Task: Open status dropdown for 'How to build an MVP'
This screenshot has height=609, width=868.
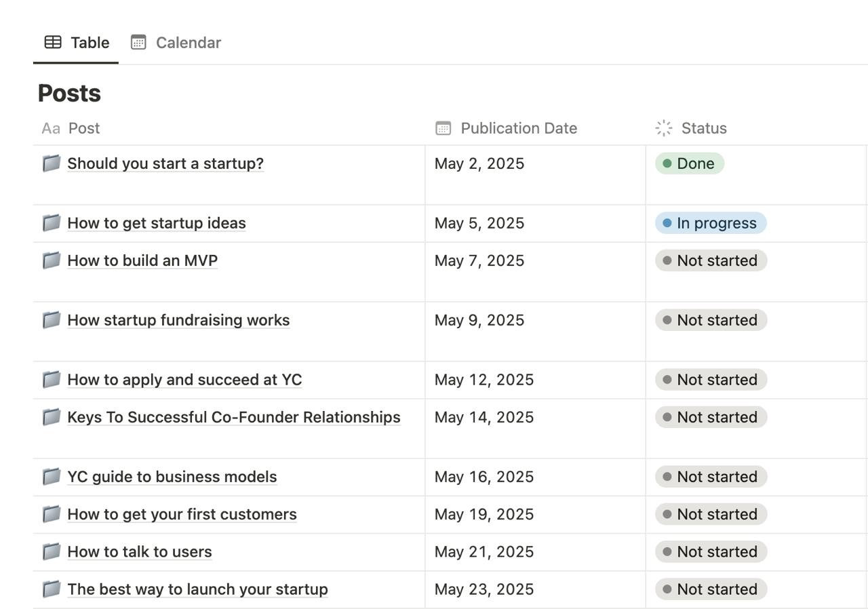Action: [x=710, y=260]
